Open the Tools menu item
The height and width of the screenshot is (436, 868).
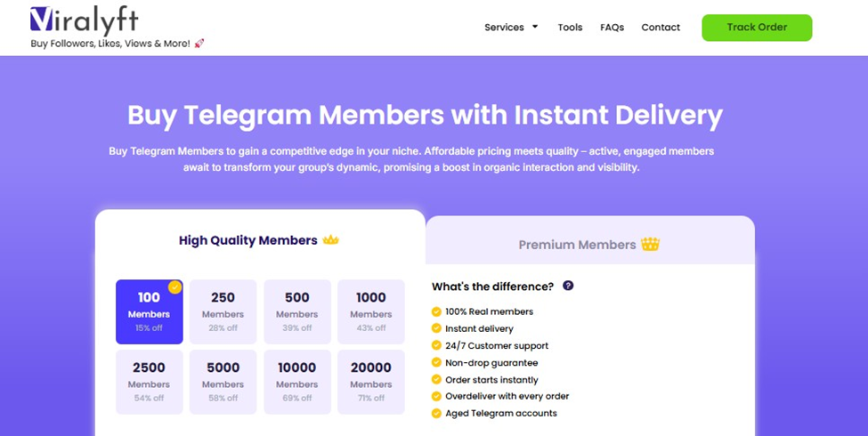tap(570, 28)
